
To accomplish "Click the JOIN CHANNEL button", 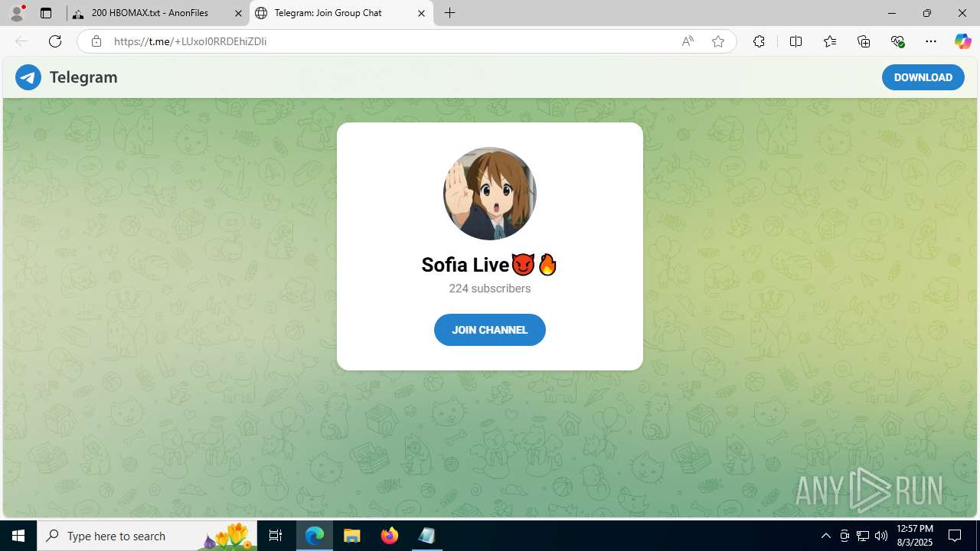I will point(490,330).
